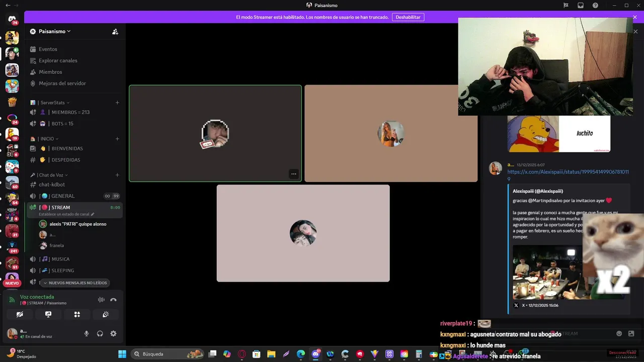Click Deshabilitar streamer mode button
Viewport: 644px width, 362px height.
pos(408,17)
